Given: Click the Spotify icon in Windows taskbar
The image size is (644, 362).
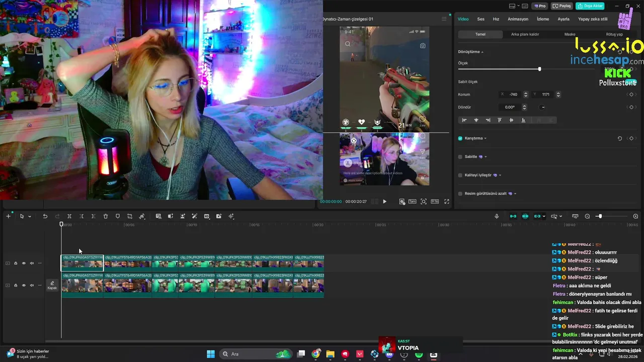Looking at the screenshot, I should pyautogui.click(x=419, y=354).
